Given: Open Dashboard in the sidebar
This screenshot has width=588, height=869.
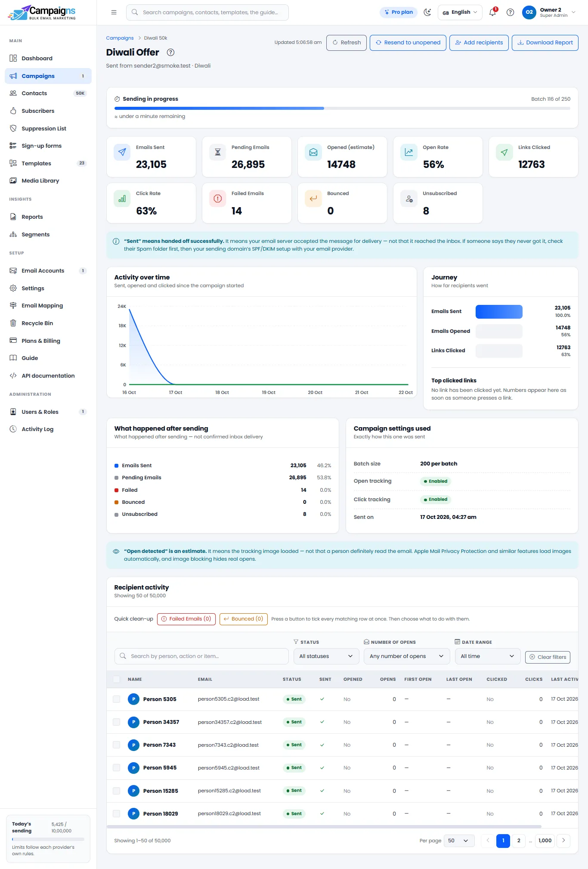Looking at the screenshot, I should 48,58.
